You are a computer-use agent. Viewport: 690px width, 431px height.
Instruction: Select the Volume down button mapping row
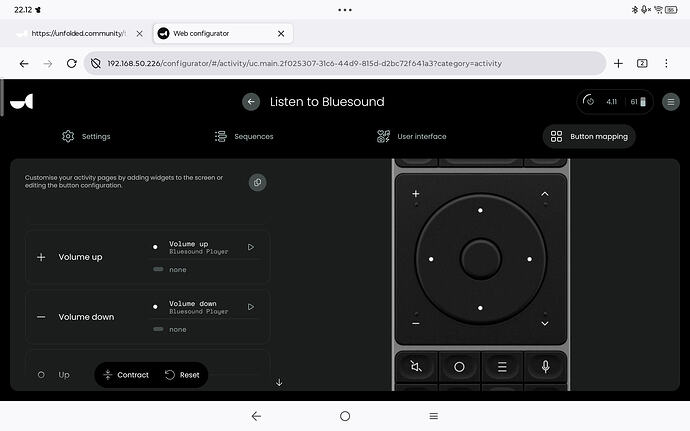147,317
